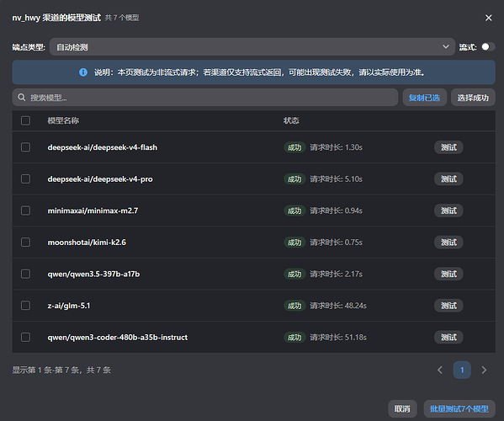Screen dimensions: 504x421
Task: Go to the previous page arrow
Action: click(440, 370)
